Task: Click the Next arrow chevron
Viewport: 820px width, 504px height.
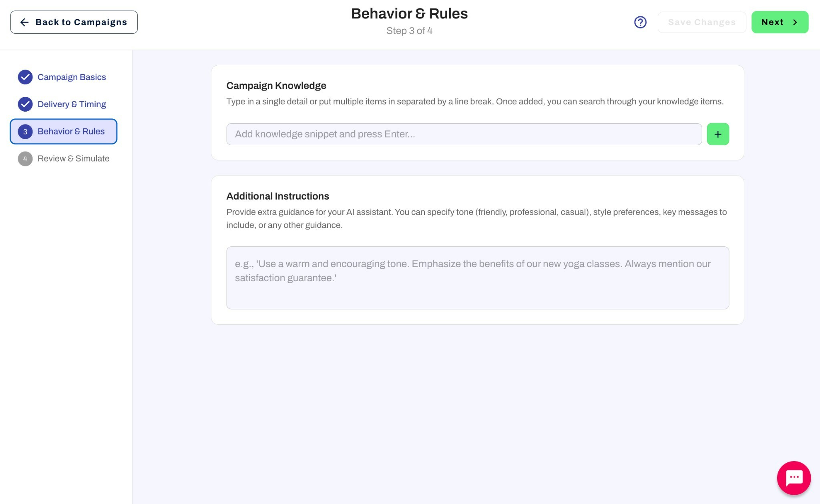Action: tap(795, 22)
